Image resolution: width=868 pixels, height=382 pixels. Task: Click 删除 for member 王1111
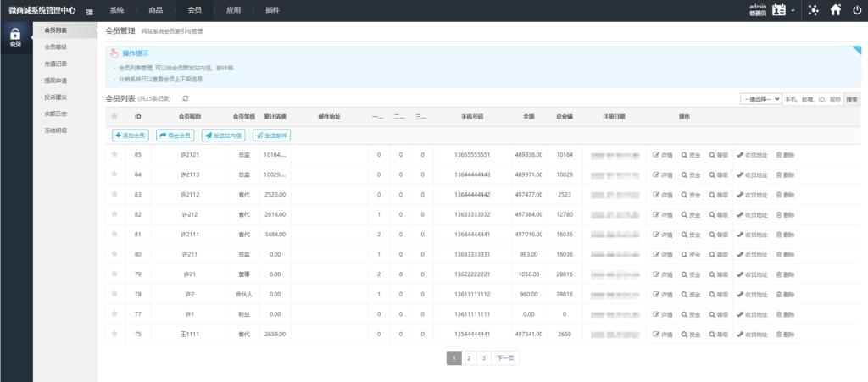pyautogui.click(x=785, y=333)
